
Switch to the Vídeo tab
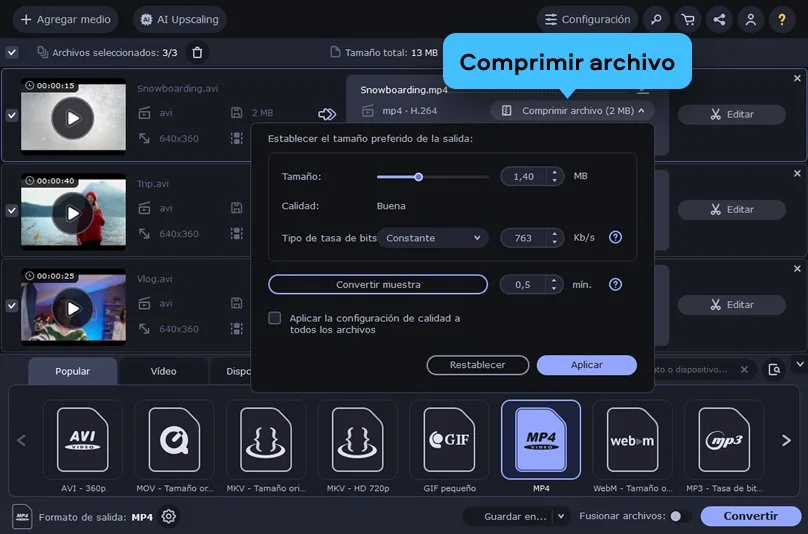[x=163, y=371]
